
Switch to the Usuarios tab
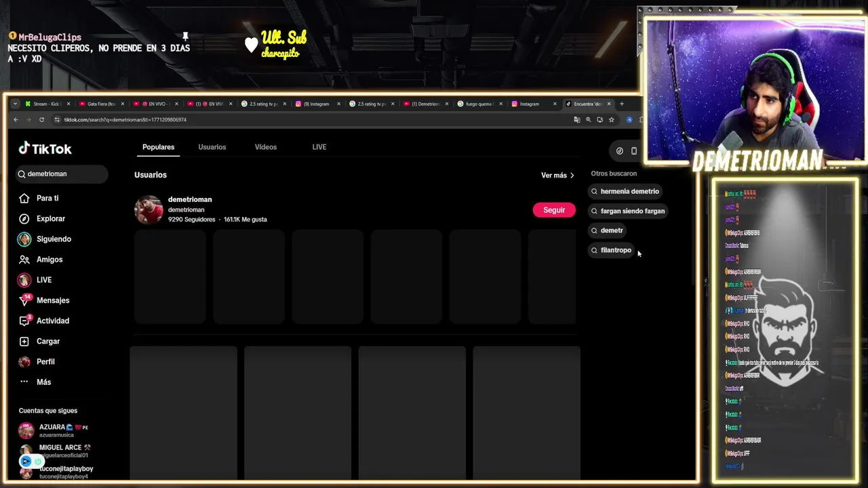[x=212, y=147]
